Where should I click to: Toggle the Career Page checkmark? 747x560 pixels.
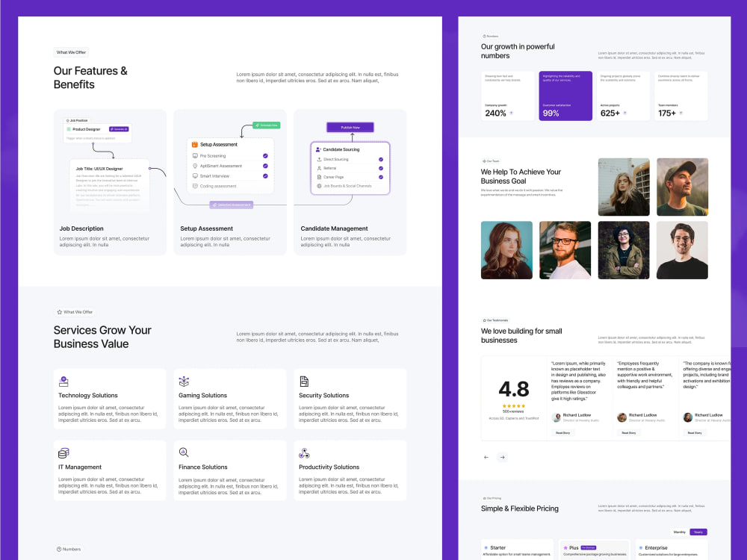pos(381,177)
